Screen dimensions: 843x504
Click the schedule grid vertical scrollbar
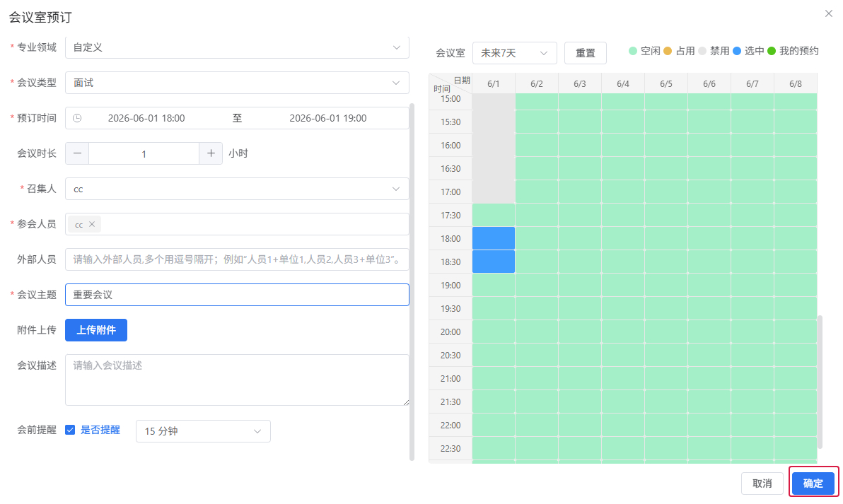pyautogui.click(x=820, y=382)
